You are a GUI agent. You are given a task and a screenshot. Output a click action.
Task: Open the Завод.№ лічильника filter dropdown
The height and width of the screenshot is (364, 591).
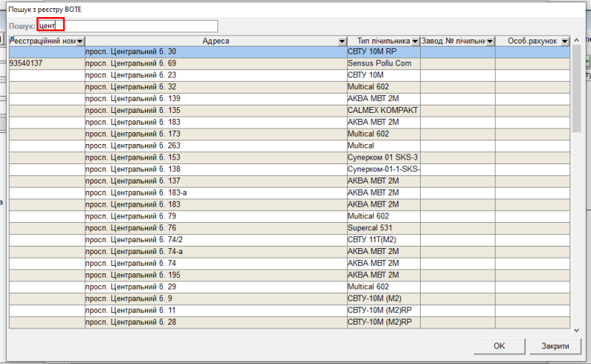490,41
